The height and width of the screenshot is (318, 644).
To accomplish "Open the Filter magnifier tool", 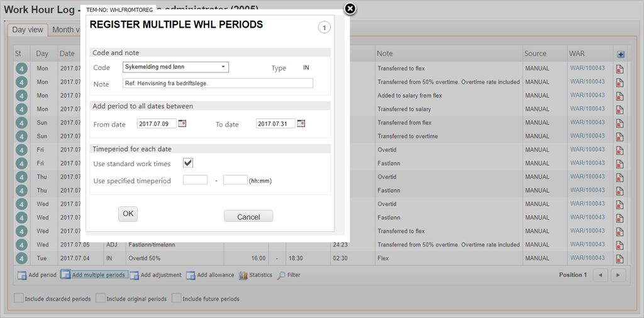I will tap(281, 275).
